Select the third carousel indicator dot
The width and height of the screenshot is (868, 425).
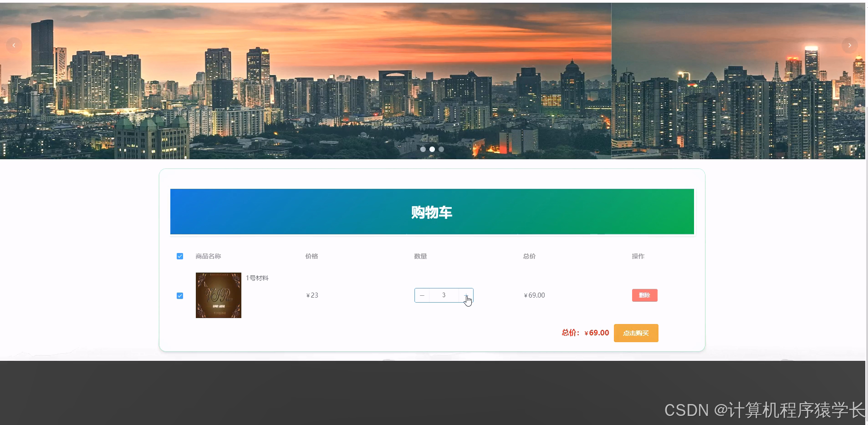[441, 149]
